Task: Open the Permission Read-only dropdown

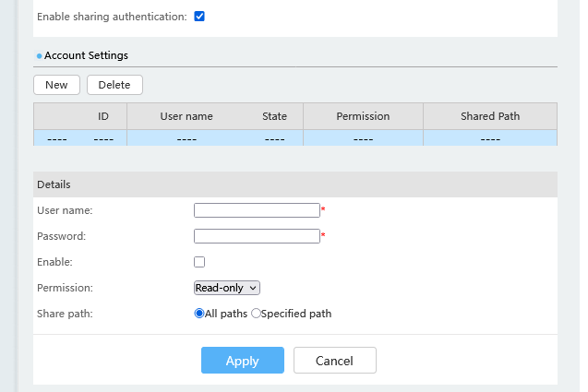Action: tap(227, 288)
